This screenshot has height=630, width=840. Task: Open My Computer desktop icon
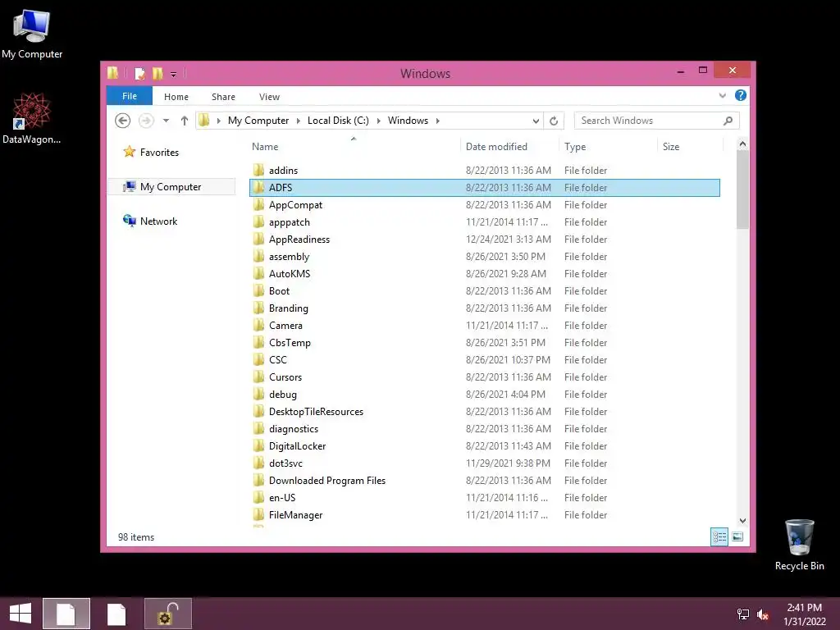pos(32,34)
